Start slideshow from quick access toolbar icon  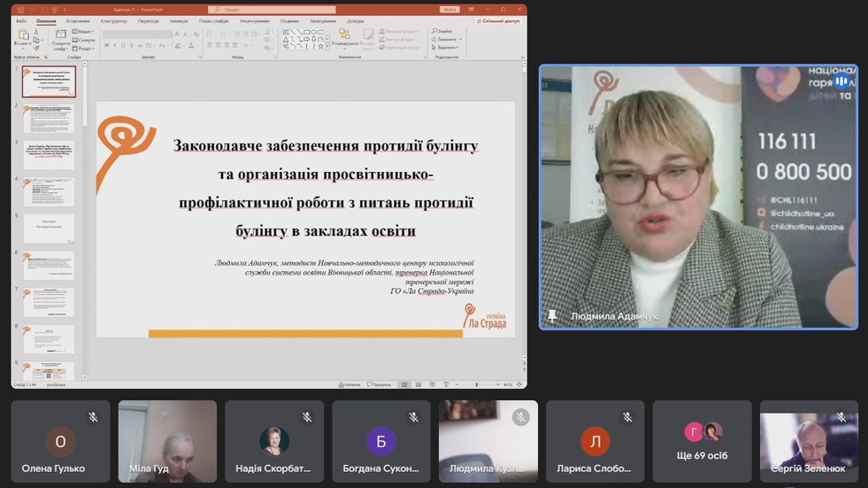[x=54, y=10]
